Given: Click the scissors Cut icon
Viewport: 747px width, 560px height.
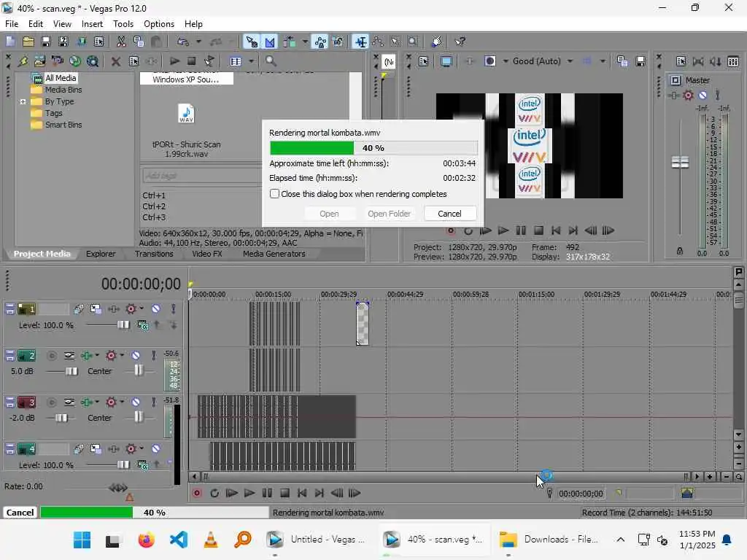Looking at the screenshot, I should pyautogui.click(x=121, y=42).
